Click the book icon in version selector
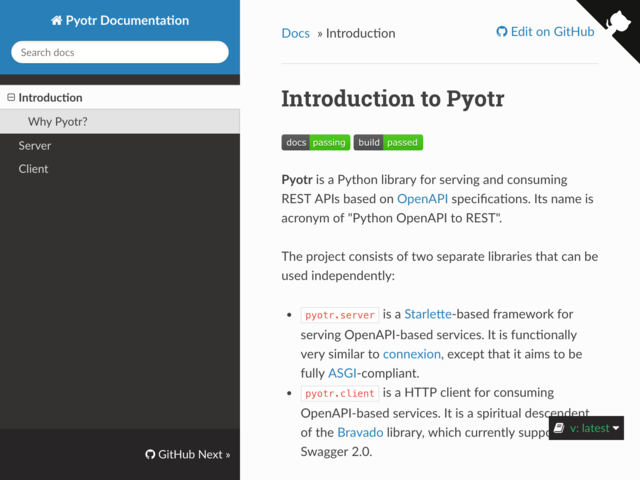Screen dimensions: 640x480 (x=559, y=428)
